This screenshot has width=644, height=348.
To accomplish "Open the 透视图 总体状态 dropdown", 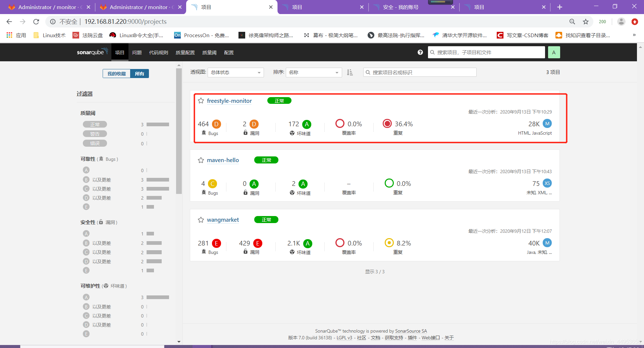I will [236, 72].
